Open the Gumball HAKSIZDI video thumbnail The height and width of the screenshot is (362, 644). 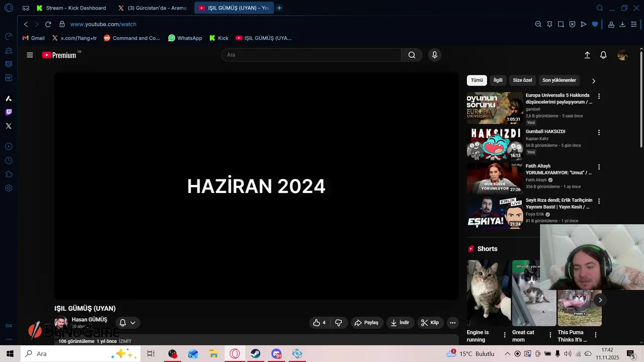[495, 144]
